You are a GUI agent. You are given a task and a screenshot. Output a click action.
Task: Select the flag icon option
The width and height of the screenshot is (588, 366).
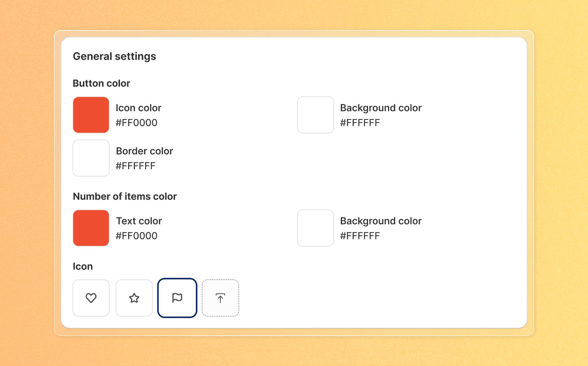click(x=177, y=298)
